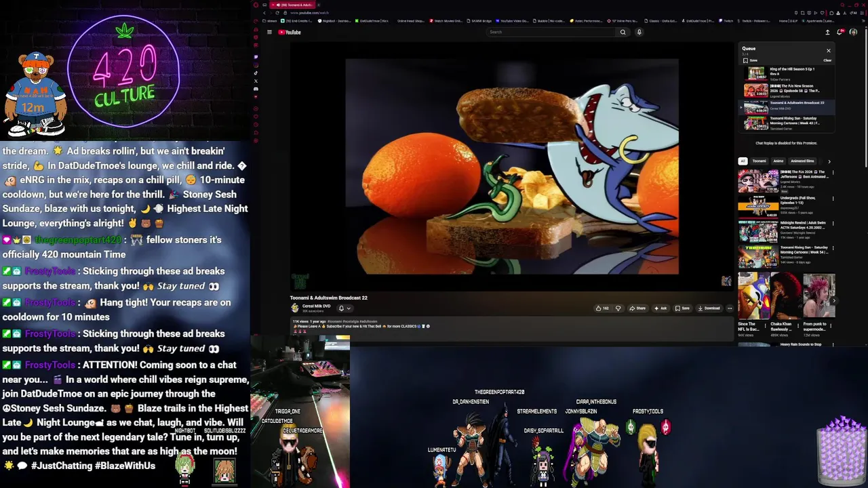Click the Ask button
The width and height of the screenshot is (868, 488).
(x=660, y=308)
